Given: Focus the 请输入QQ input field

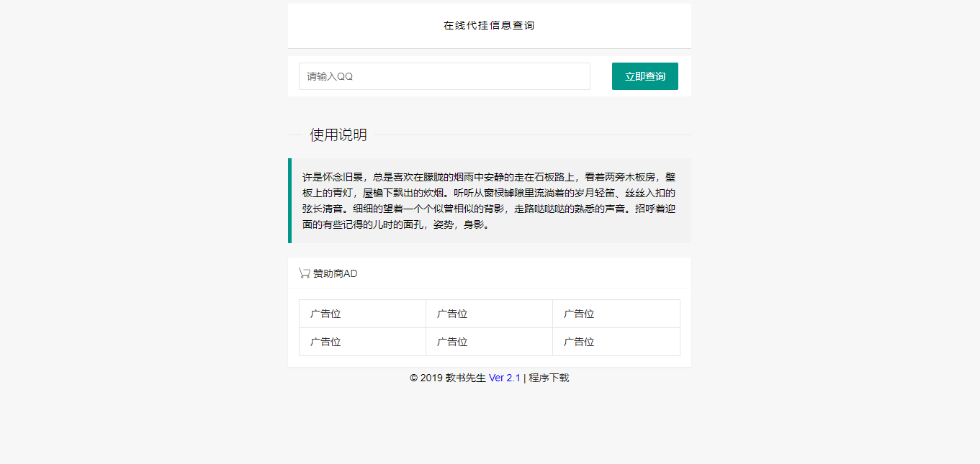Looking at the screenshot, I should [x=444, y=76].
